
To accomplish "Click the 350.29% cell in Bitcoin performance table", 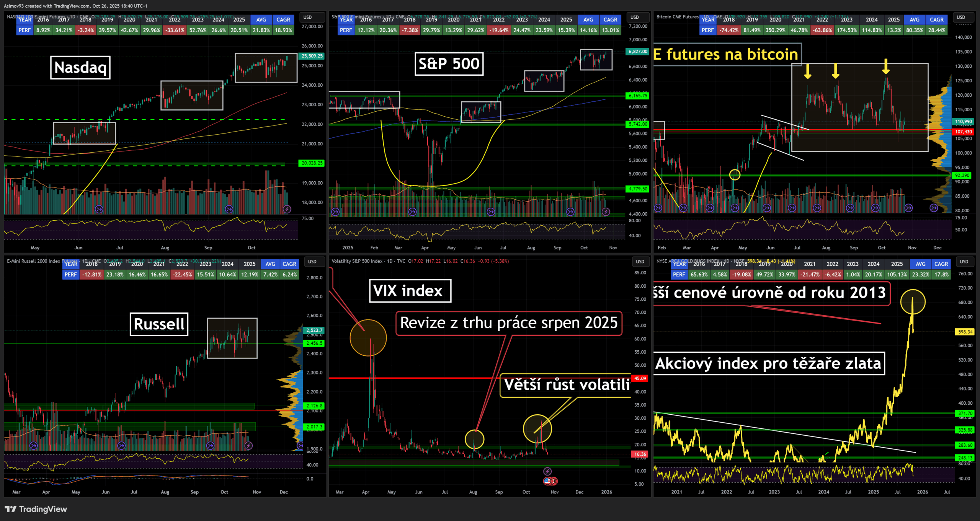I will 776,30.
